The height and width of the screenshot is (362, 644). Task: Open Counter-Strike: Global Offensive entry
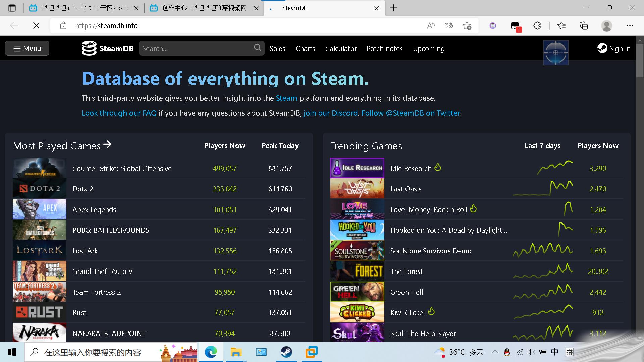(x=122, y=169)
